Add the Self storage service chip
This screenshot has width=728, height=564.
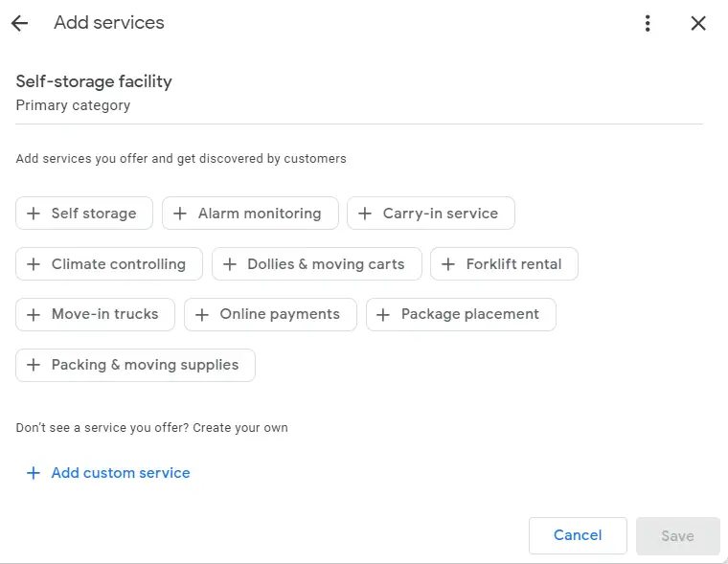pos(84,214)
